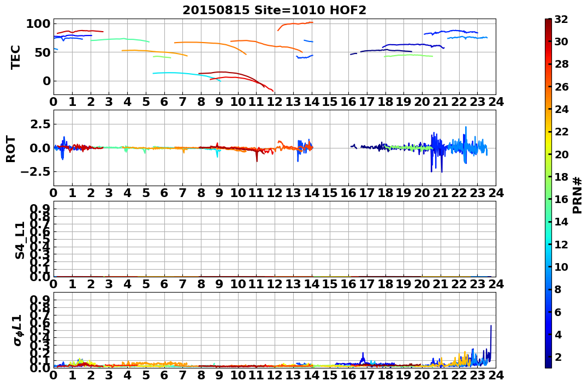Click colorbar tick label "6"
This screenshot has height=387, width=588.
coord(558,312)
